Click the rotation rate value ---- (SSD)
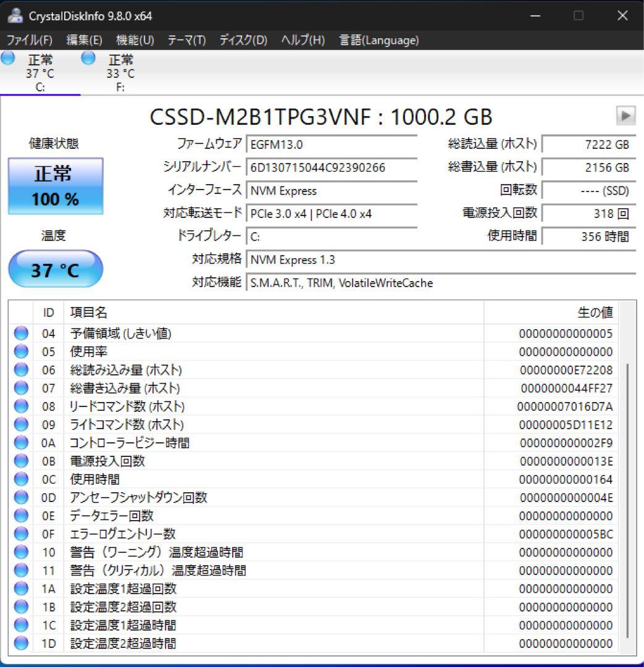The height and width of the screenshot is (667, 644). click(589, 191)
